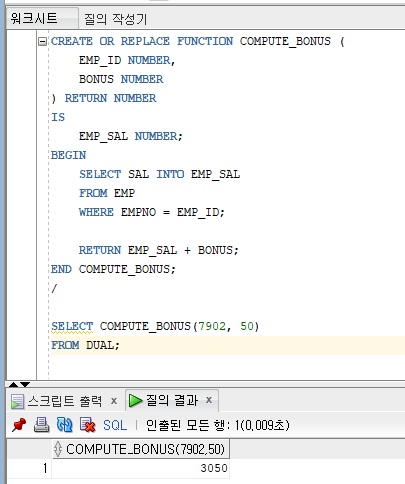The image size is (405, 484).
Task: Click the green run icon on 질의 결과 tab
Action: [x=135, y=400]
